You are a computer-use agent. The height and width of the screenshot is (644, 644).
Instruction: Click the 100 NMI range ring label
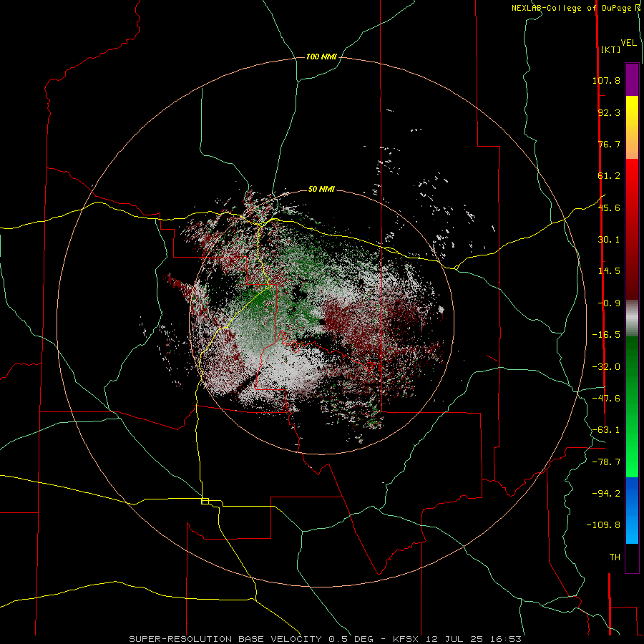pyautogui.click(x=321, y=57)
